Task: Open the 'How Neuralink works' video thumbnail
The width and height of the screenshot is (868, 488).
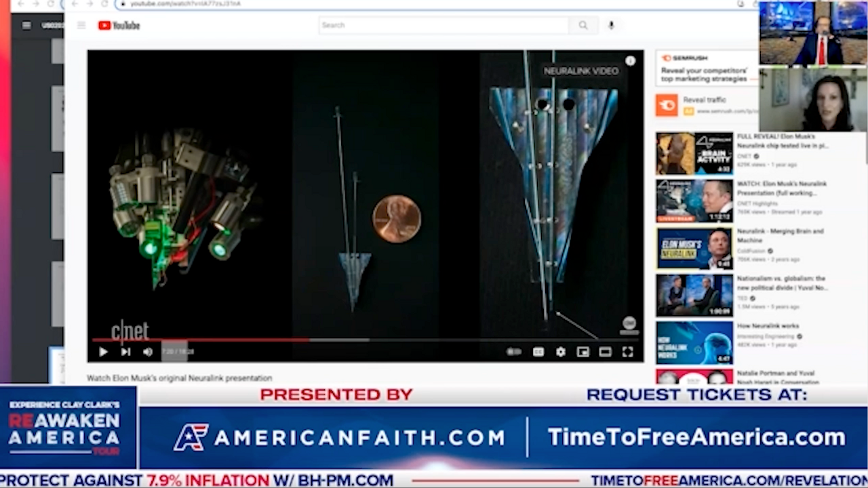Action: 694,342
